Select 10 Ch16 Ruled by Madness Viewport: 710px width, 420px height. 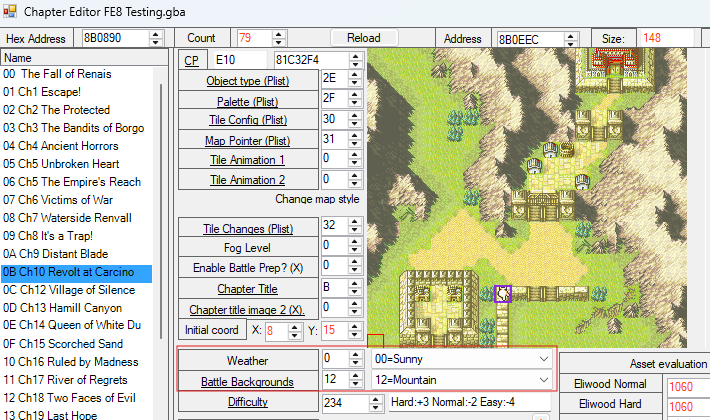pos(77,362)
